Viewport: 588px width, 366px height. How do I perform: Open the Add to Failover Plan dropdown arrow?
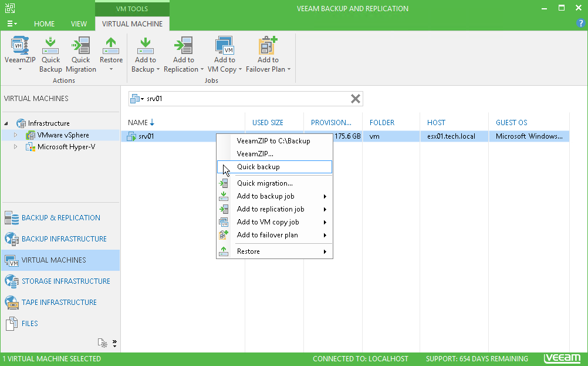coord(289,69)
